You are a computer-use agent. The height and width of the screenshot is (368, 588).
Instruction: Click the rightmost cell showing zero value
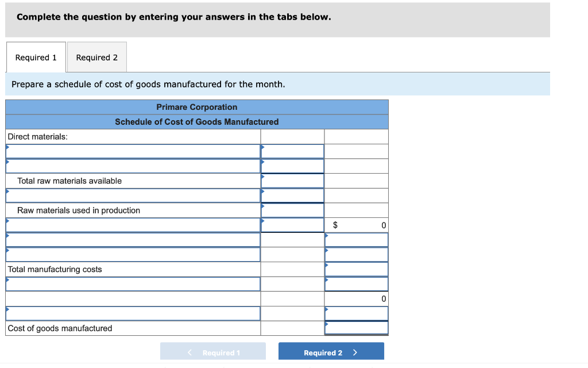[x=356, y=298]
